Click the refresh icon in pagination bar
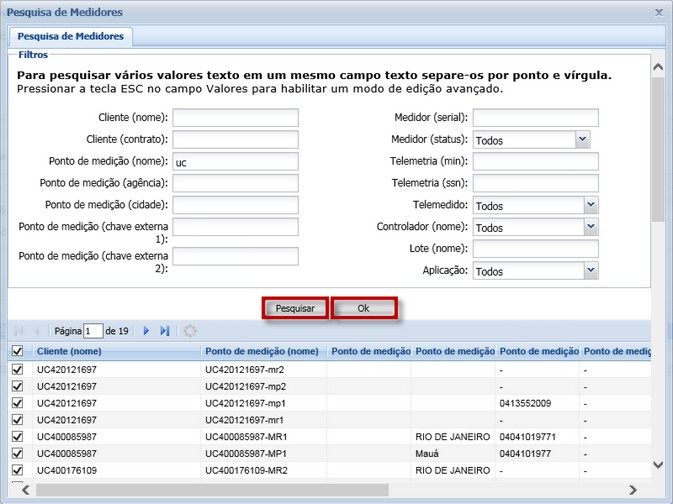This screenshot has height=504, width=673. (x=190, y=331)
